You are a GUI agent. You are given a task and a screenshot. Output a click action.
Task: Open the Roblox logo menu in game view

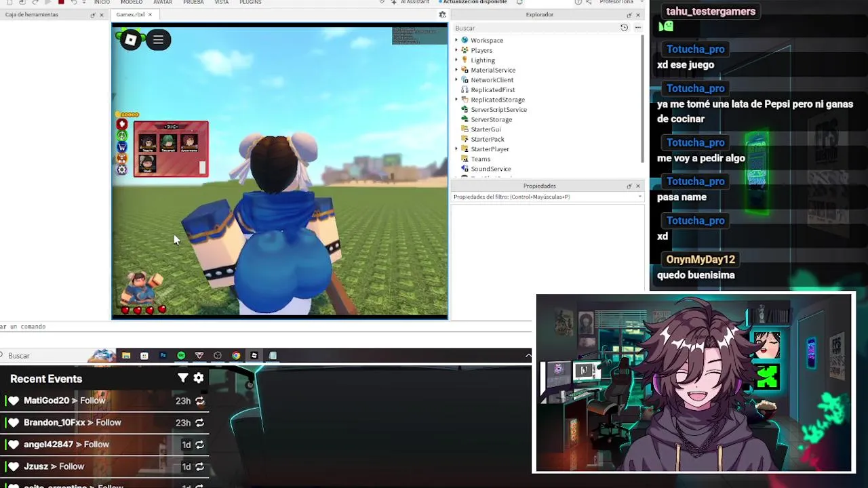[x=130, y=40]
